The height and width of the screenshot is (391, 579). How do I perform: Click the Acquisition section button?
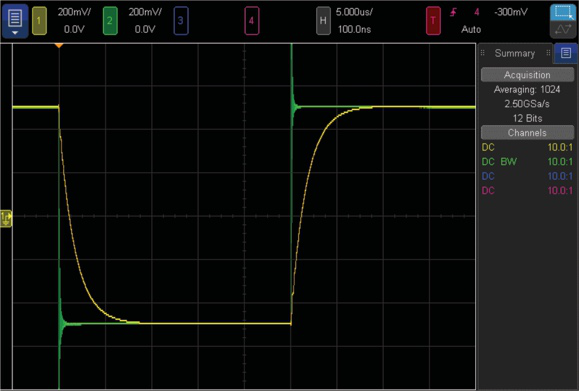click(x=527, y=75)
